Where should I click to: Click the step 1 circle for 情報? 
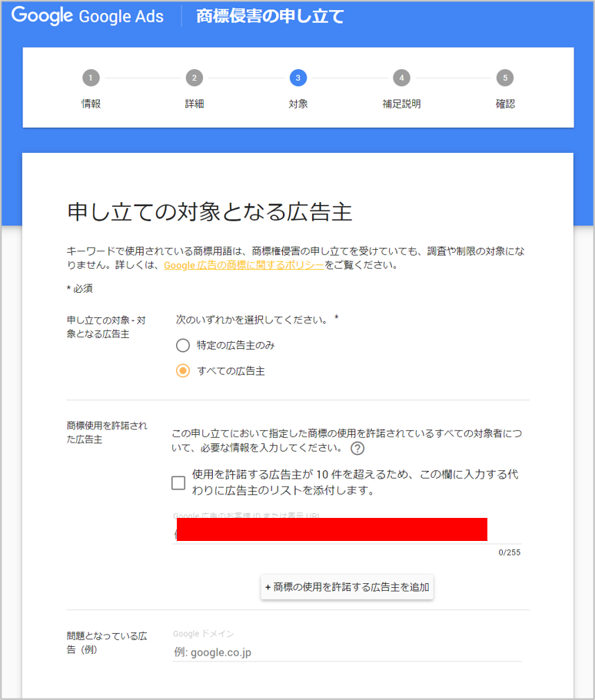[91, 78]
